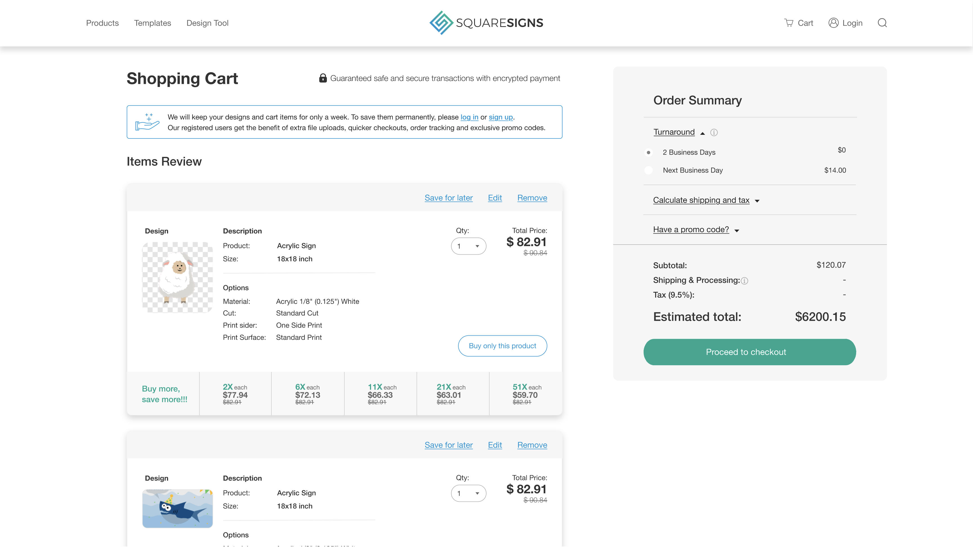Click the Turnaround info icon
Screen dimensions: 973x560
tap(714, 132)
